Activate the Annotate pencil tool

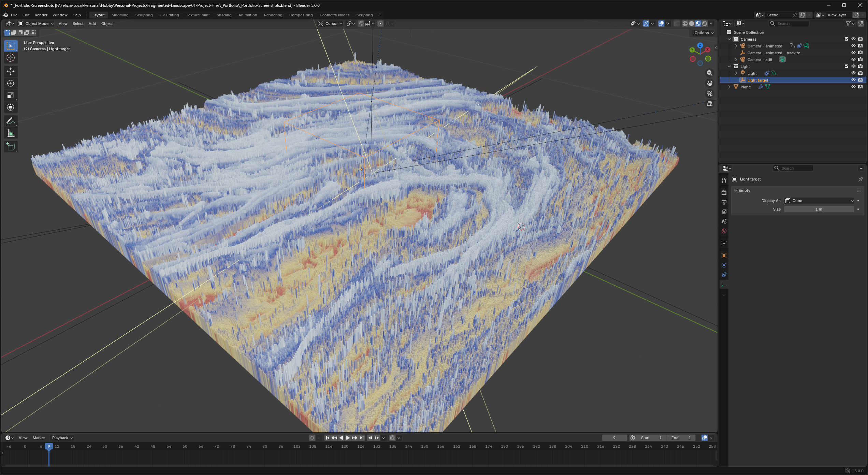pos(11,121)
